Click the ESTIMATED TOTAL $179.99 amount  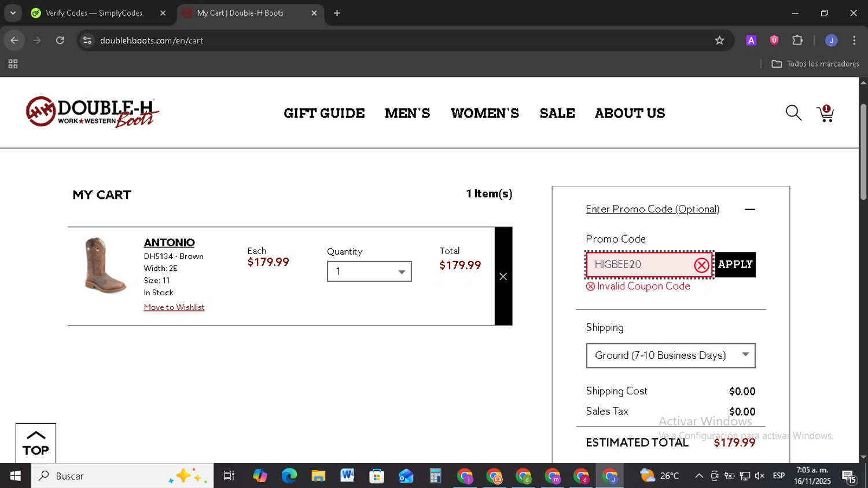point(734,443)
